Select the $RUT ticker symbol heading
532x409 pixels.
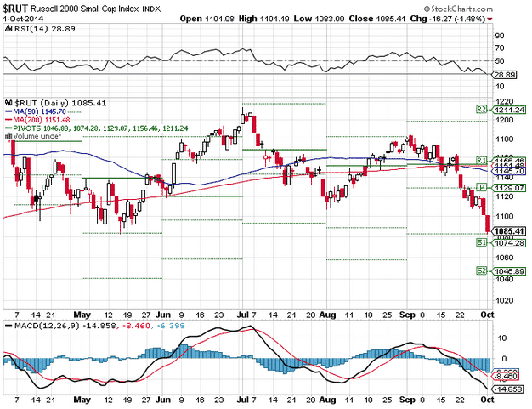pos(15,9)
